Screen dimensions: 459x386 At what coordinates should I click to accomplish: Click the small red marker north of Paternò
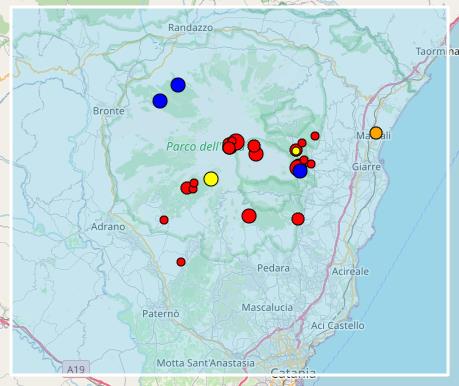(181, 262)
